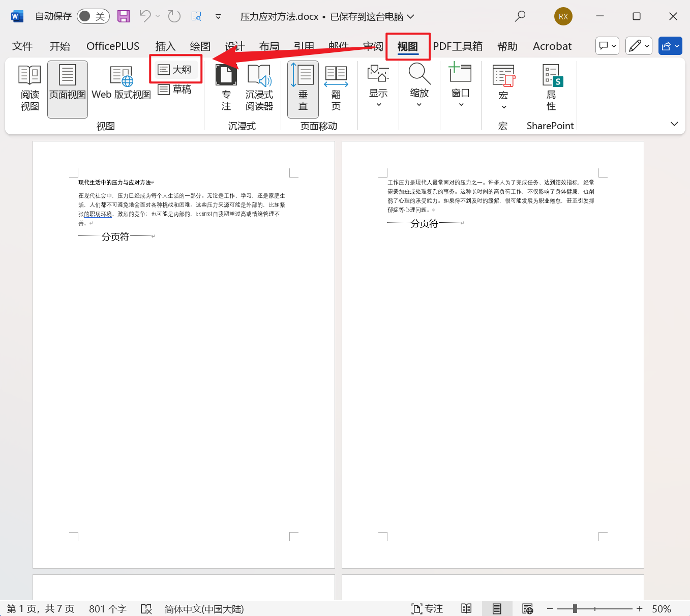Activate 专注 (Focus) mode from ribbon
Viewport: 690px width, 616px height.
tap(226, 87)
